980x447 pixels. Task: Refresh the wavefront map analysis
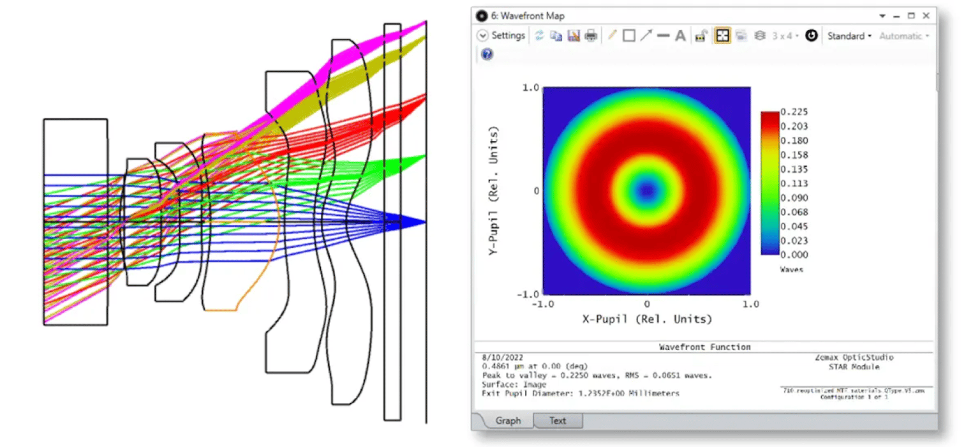click(539, 36)
